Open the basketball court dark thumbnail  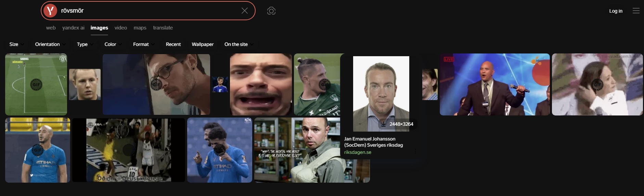coord(128,150)
